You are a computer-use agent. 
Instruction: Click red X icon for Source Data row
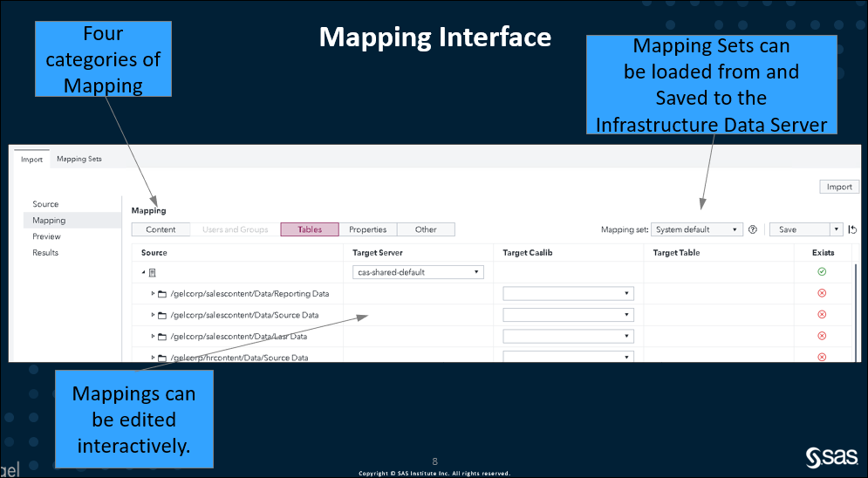coord(822,314)
